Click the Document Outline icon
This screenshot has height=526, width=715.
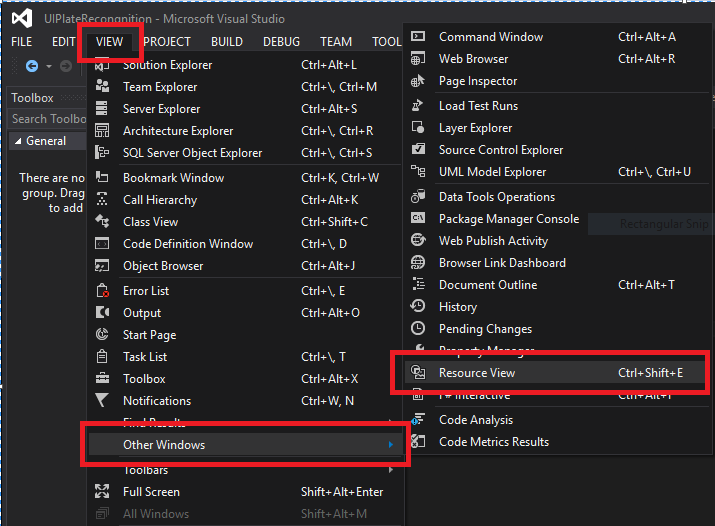point(419,284)
